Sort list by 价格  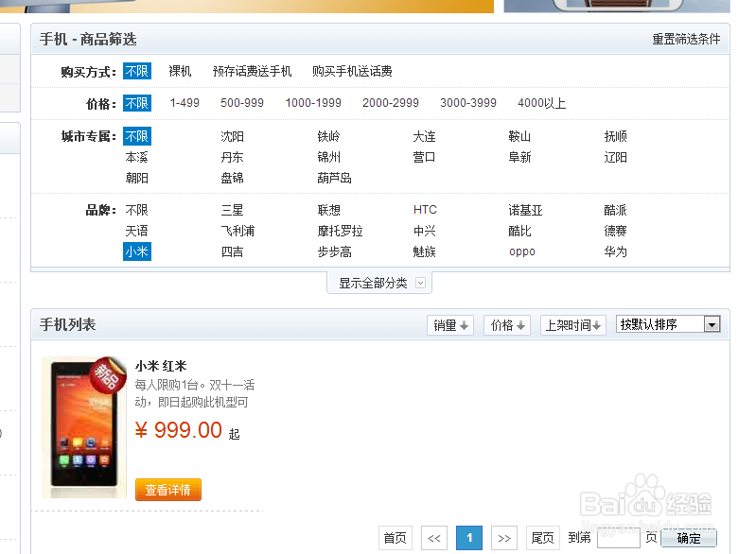[507, 325]
